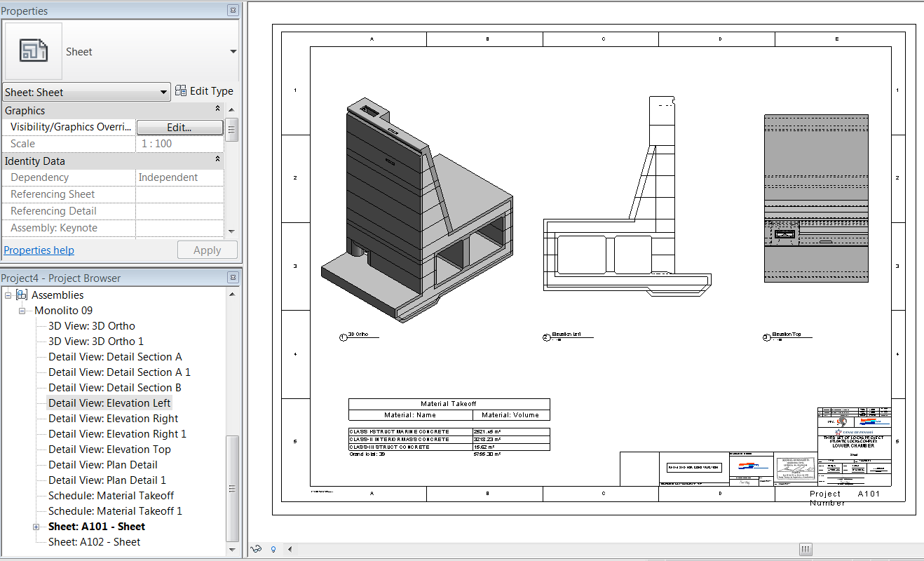
Task: Select 'Detail View: Plan Detail 1'
Action: click(107, 480)
